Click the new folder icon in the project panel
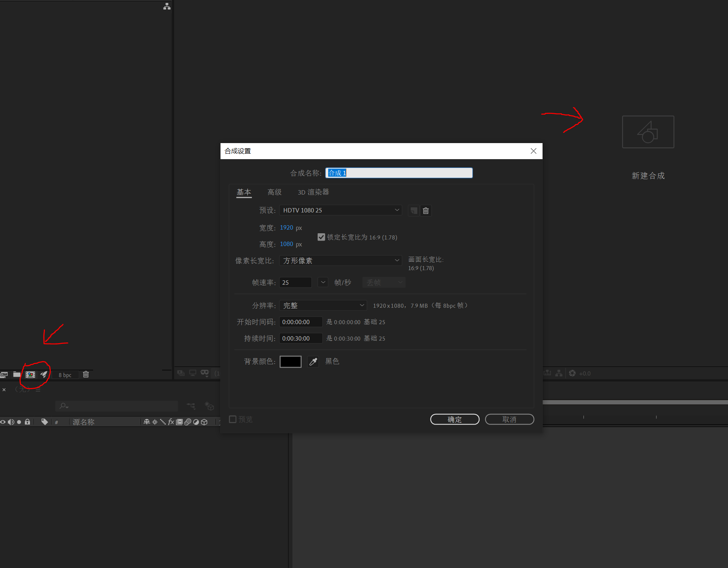The width and height of the screenshot is (728, 568). 17,375
